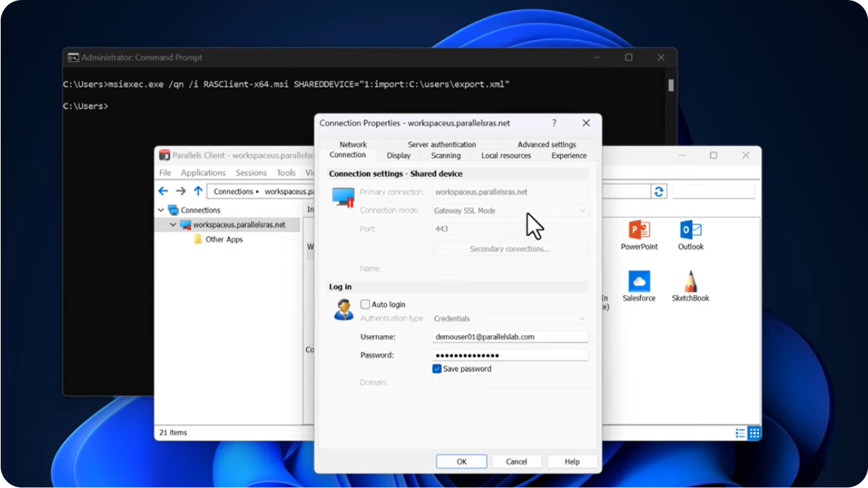
Task: Open the Connection mode dropdown
Action: pos(510,210)
